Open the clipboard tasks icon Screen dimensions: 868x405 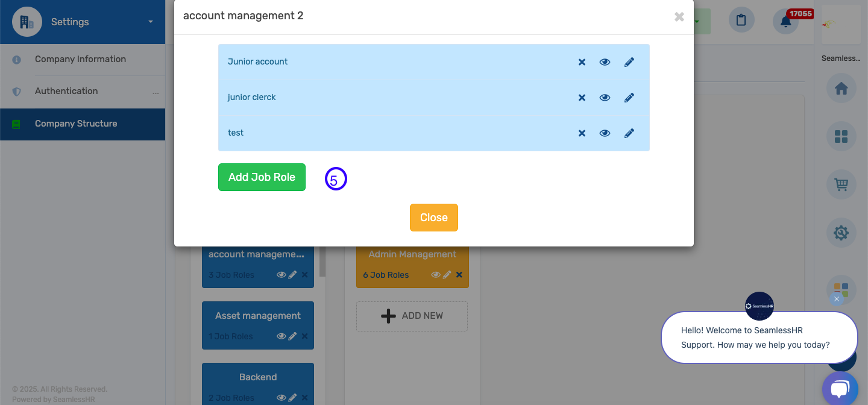pos(741,21)
